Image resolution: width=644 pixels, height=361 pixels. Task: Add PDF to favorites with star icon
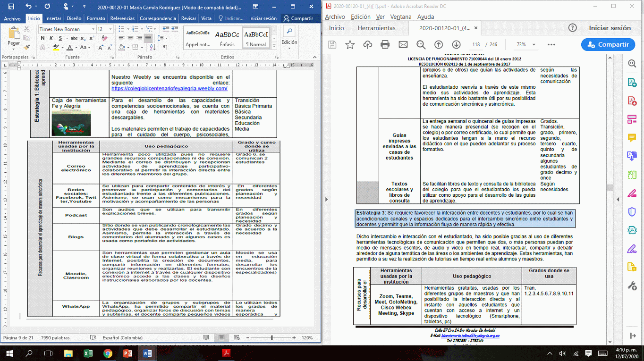[350, 44]
